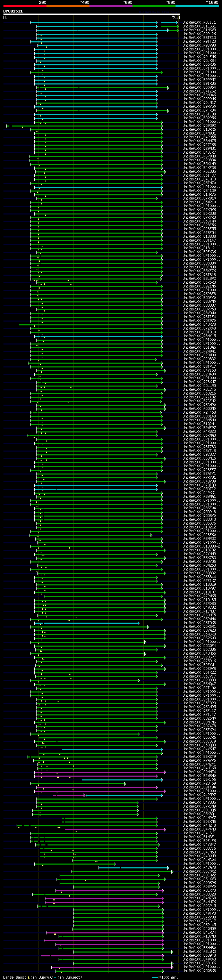The height and width of the screenshot is (980, 222).
Task: Select the UniRef100_A4SAY8 label
Action: click(199, 868)
